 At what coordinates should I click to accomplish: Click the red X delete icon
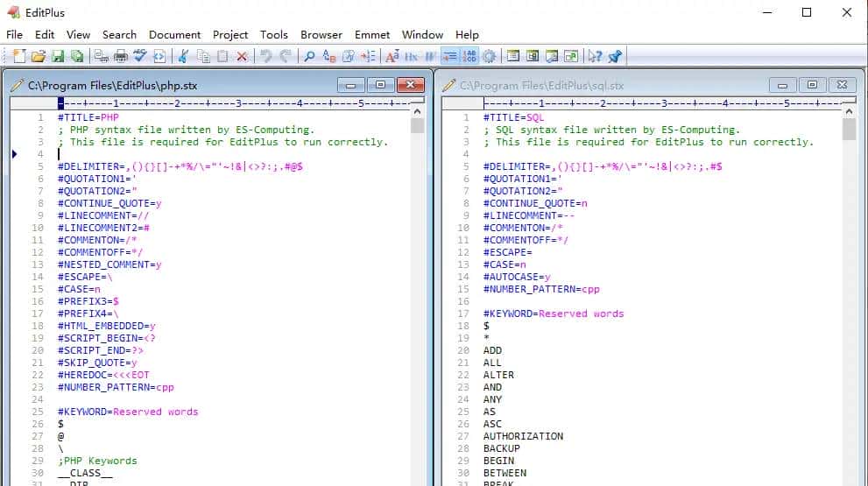(242, 56)
